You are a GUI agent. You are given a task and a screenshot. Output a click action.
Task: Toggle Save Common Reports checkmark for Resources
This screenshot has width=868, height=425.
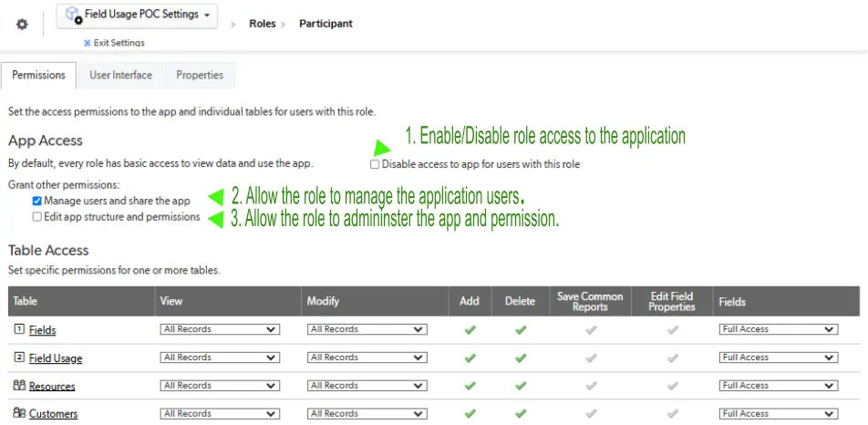point(591,386)
